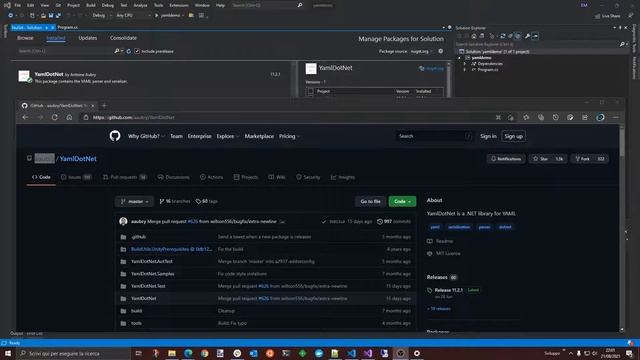This screenshot has height=360, width=640.
Task: Toggle Include prerelease checkbox
Action: tap(137, 51)
